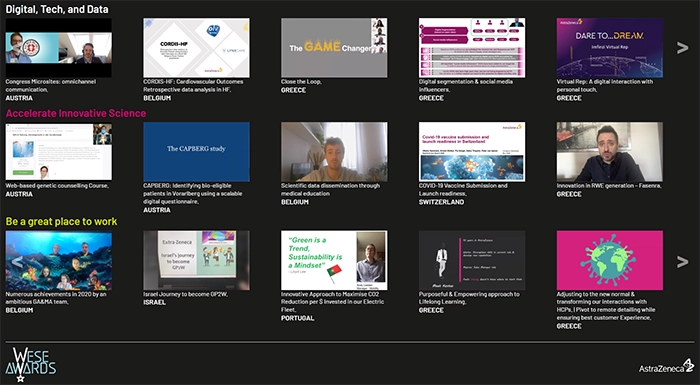Click GREECE under the Close the Loop card
This screenshot has height=385, width=700.
coord(293,90)
